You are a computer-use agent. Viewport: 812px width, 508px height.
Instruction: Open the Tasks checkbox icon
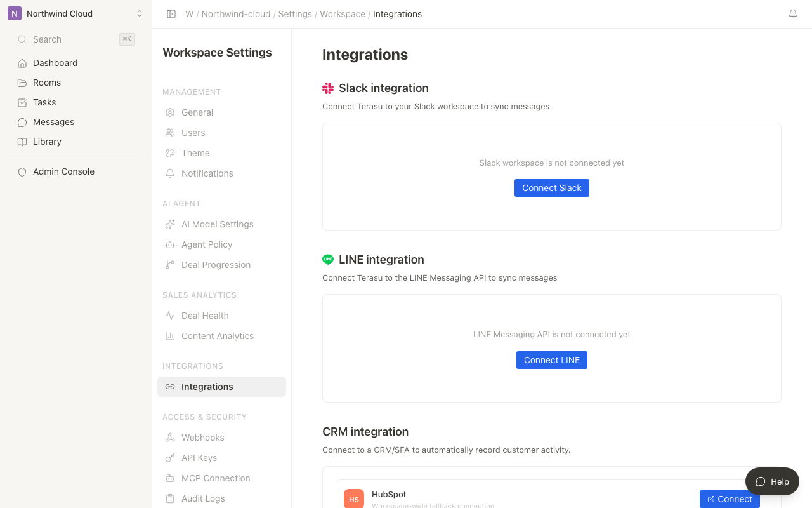point(22,102)
